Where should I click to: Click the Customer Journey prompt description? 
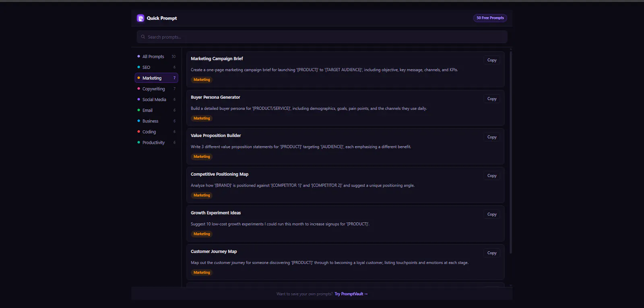(x=330, y=263)
